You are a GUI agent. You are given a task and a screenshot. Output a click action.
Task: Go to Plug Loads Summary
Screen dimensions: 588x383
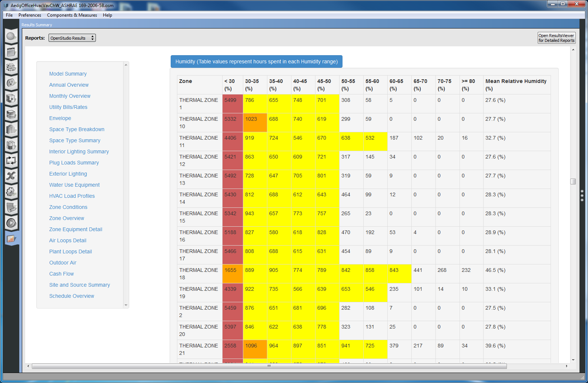click(x=74, y=163)
